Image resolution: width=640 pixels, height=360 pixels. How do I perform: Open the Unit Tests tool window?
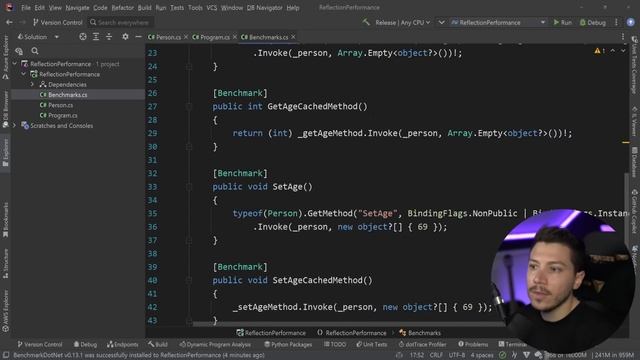click(371, 344)
